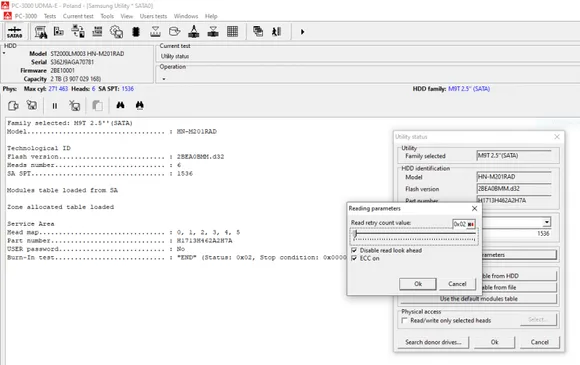This screenshot has height=365, width=580.
Task: Cancel the Reading parameters dialog
Action: 457,284
